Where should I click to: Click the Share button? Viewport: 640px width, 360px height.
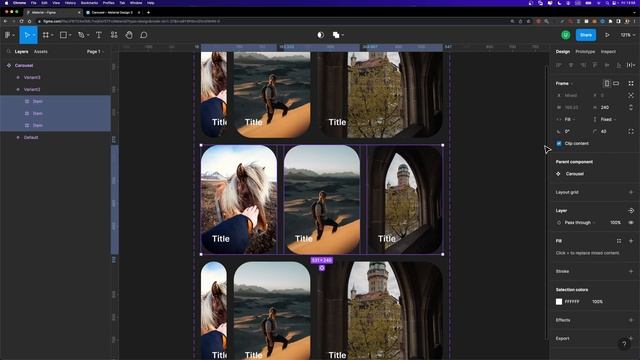coord(586,35)
